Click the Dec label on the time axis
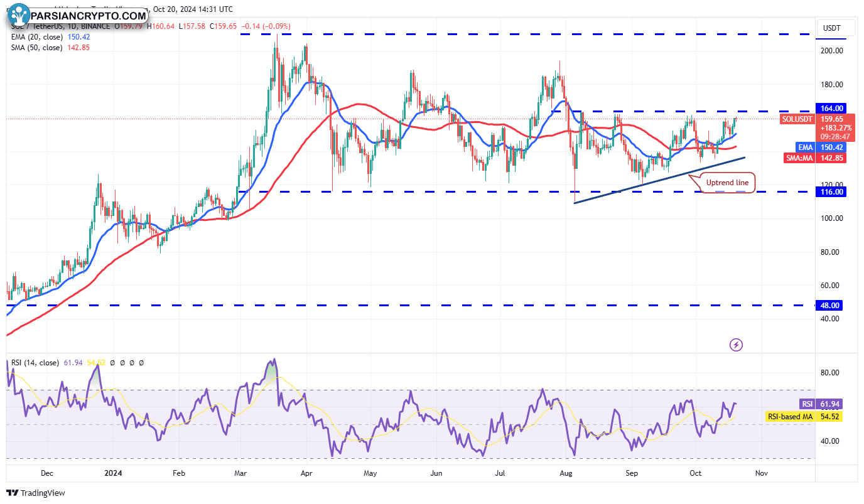The image size is (864, 504). 46,473
